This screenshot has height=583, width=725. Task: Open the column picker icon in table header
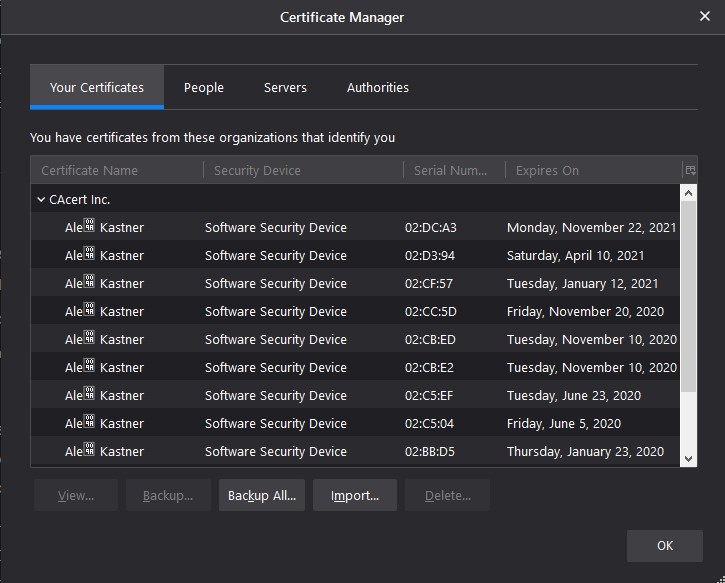coord(689,170)
